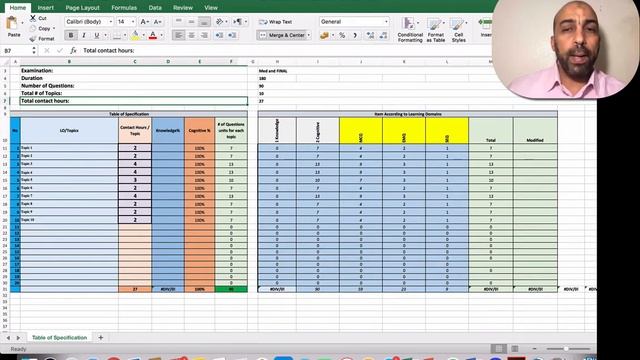640x360 pixels.
Task: Switch to Normal view in status bar
Action: click(x=498, y=349)
